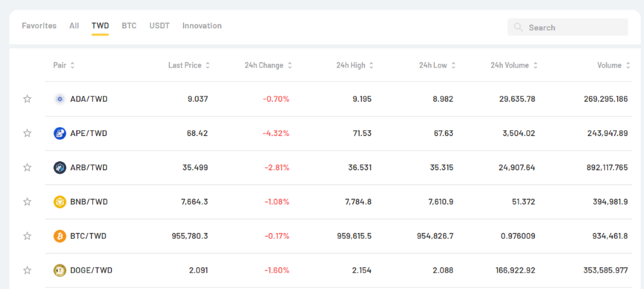Click the search magnifier icon
This screenshot has width=644, height=289.
coord(518,28)
